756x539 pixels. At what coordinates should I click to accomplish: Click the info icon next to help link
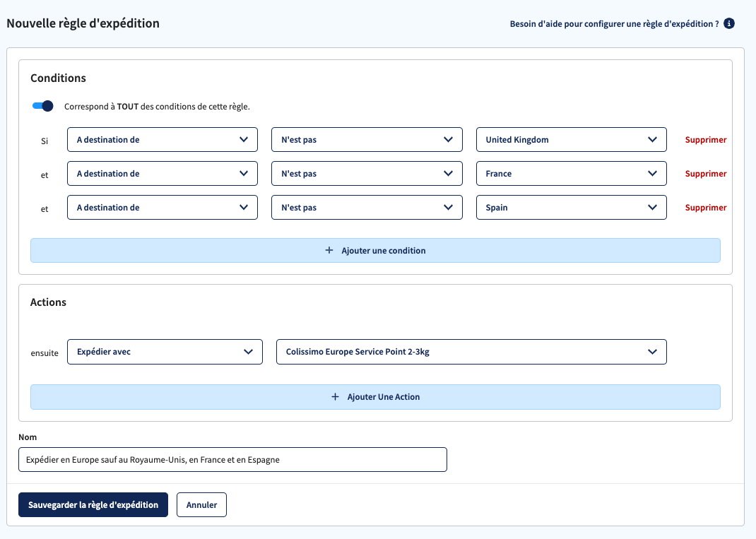[729, 23]
